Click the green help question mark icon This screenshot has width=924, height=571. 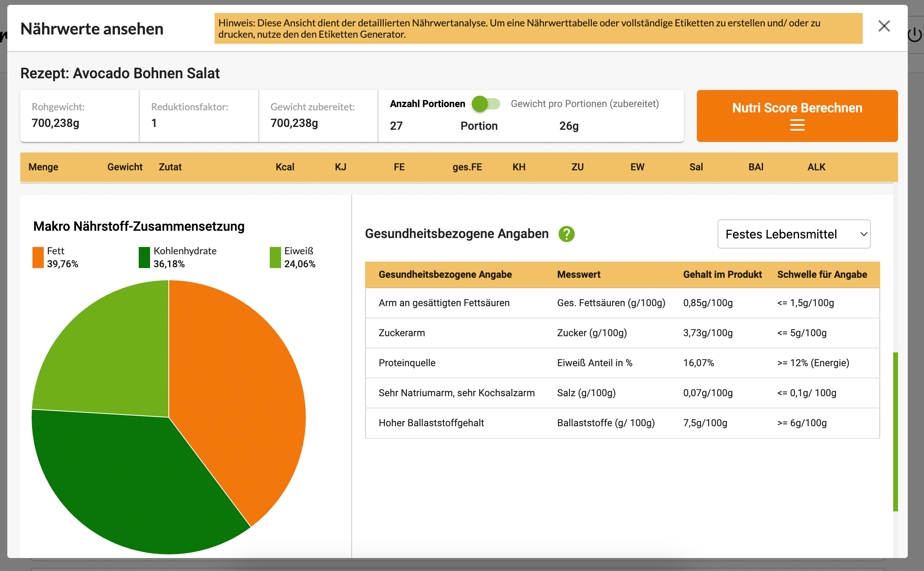(x=566, y=234)
